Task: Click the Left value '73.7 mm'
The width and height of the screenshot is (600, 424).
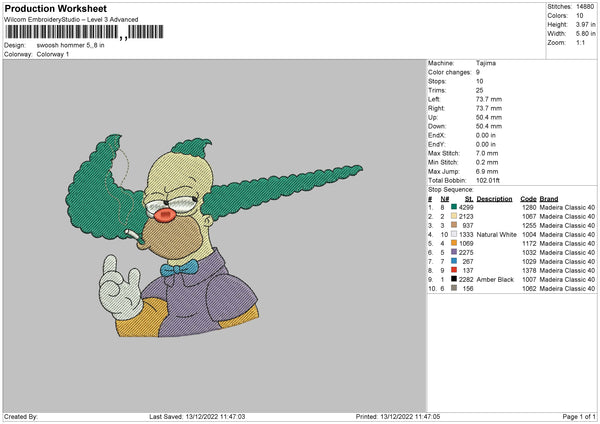Action: 489,99
